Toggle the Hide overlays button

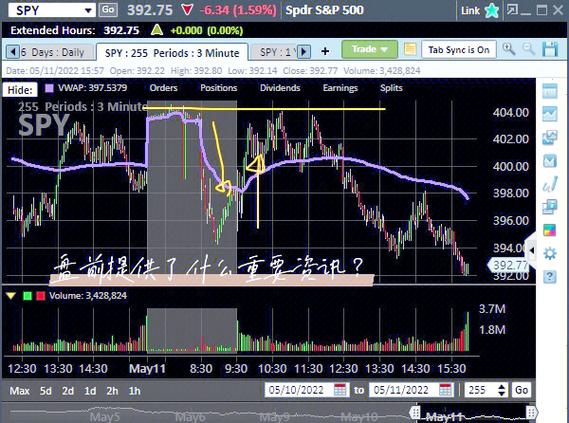coord(20,90)
